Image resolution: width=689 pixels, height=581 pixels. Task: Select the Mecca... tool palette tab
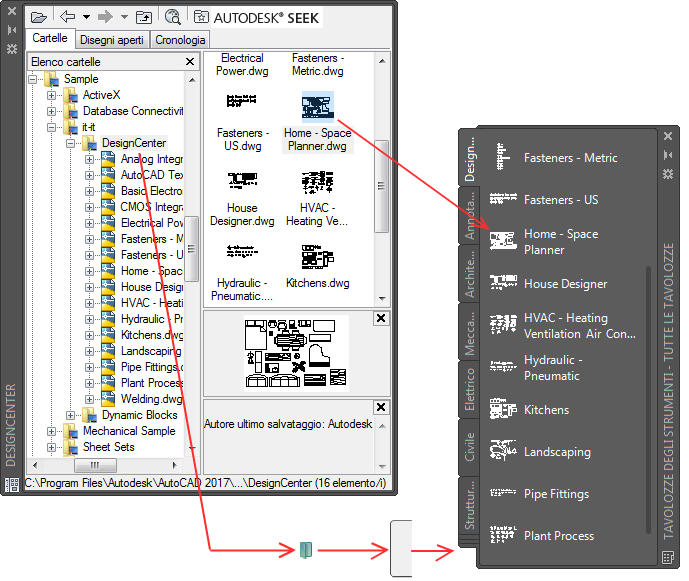pos(470,332)
